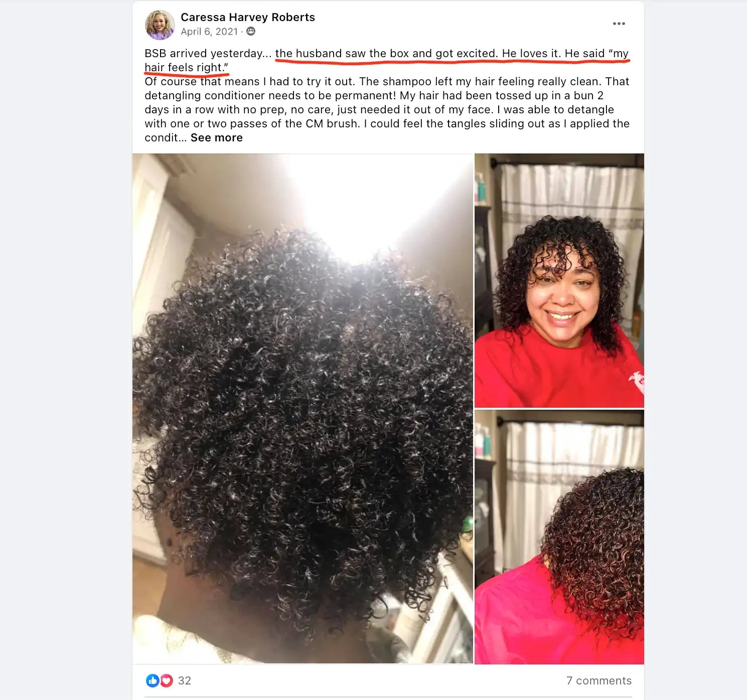The width and height of the screenshot is (747, 700).
Task: Click the "BSB arrived yesterday..." opening text
Action: [208, 54]
